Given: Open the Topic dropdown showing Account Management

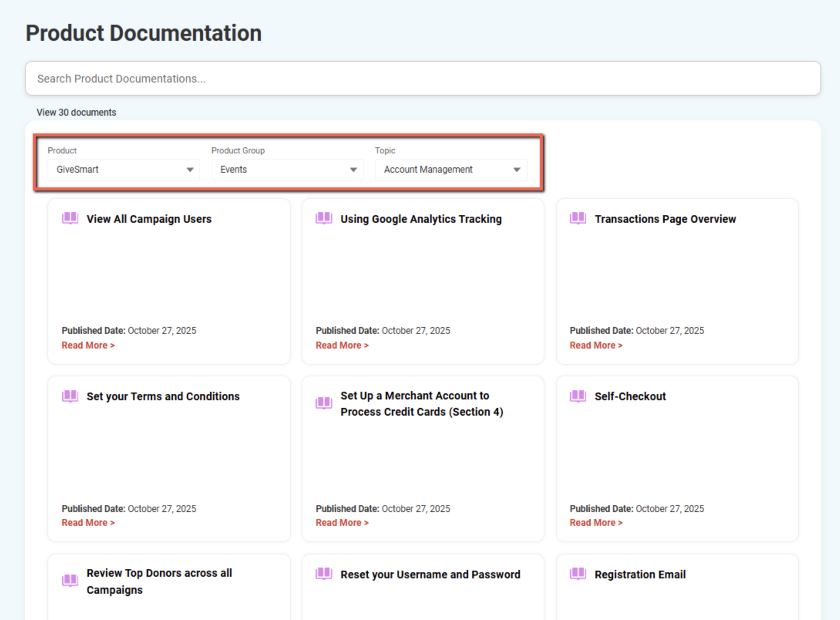Looking at the screenshot, I should 451,170.
